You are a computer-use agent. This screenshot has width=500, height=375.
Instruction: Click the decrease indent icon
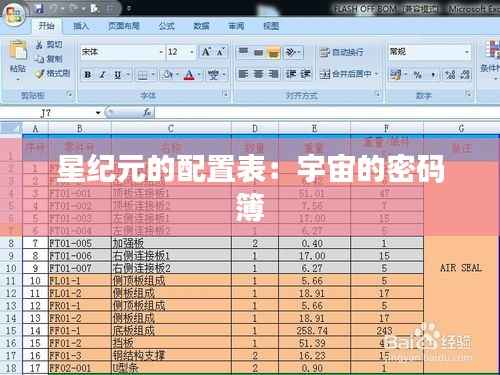coord(291,74)
